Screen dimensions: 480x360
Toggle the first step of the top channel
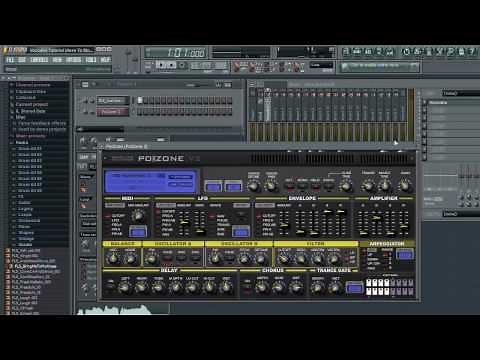coord(140,100)
